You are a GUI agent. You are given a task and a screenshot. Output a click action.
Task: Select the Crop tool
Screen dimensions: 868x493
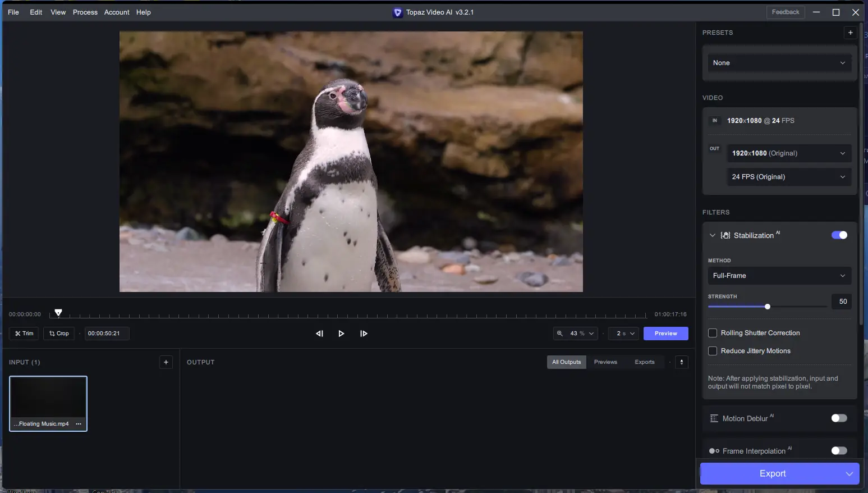59,334
